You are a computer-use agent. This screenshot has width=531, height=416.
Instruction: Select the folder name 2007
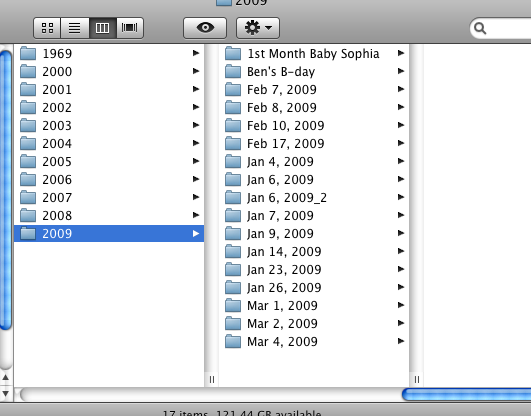[57, 197]
